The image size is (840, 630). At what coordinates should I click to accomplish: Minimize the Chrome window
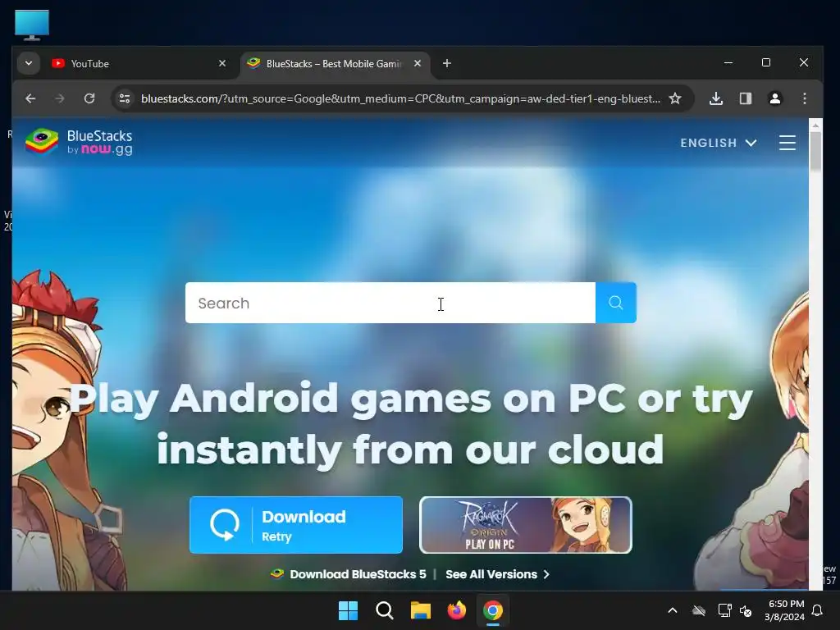[x=728, y=62]
